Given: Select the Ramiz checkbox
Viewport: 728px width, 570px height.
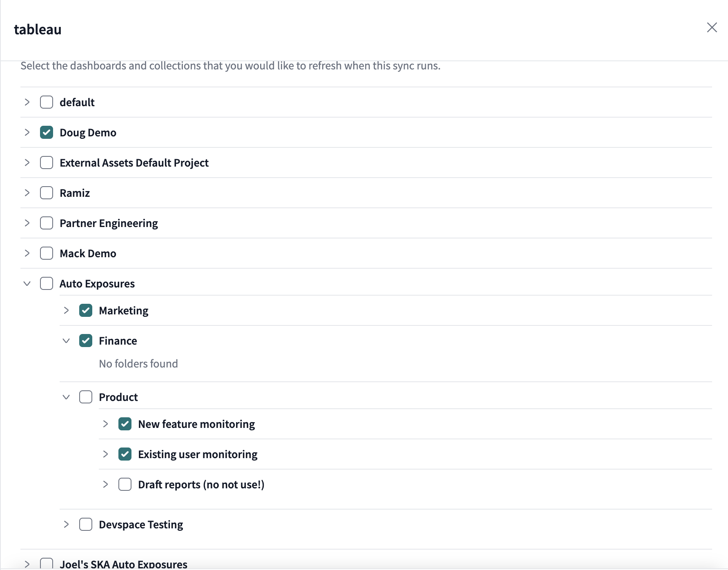Looking at the screenshot, I should coord(46,193).
